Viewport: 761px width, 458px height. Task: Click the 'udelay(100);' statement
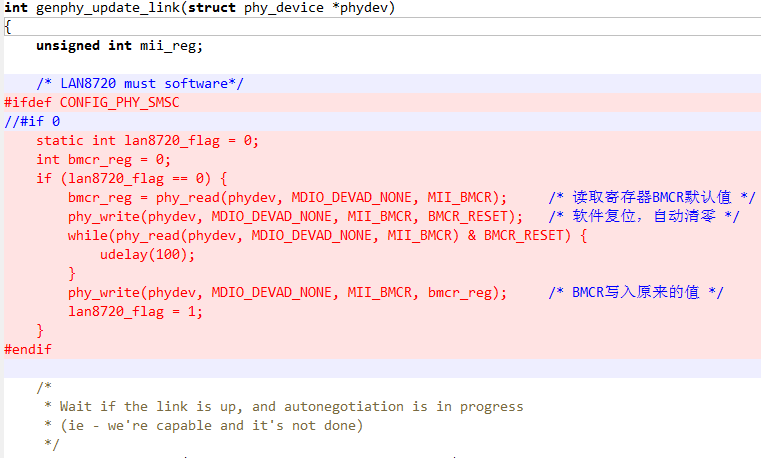(148, 255)
